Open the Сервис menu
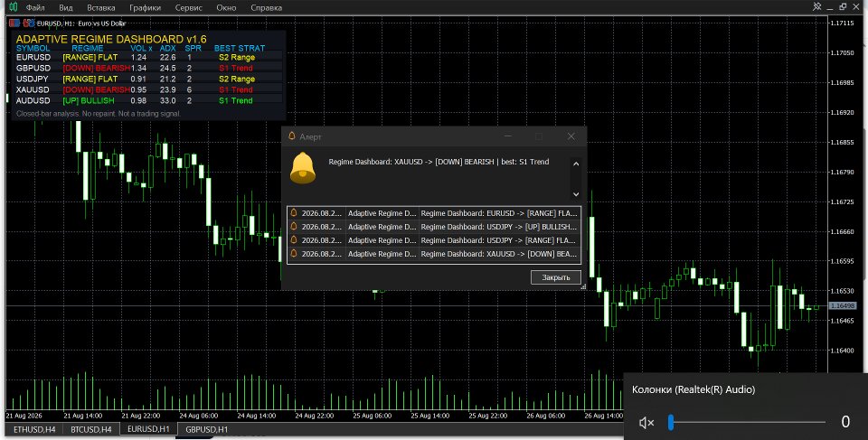The image size is (868, 440). click(189, 8)
